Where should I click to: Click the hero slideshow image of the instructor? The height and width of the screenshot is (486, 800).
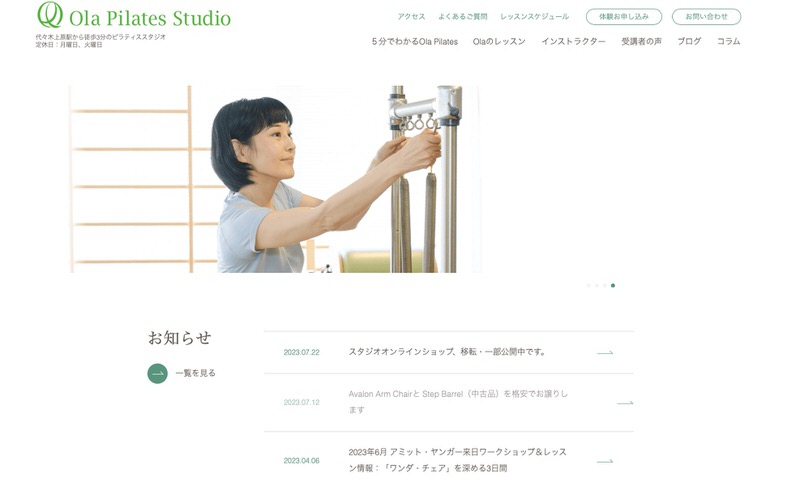click(x=276, y=179)
